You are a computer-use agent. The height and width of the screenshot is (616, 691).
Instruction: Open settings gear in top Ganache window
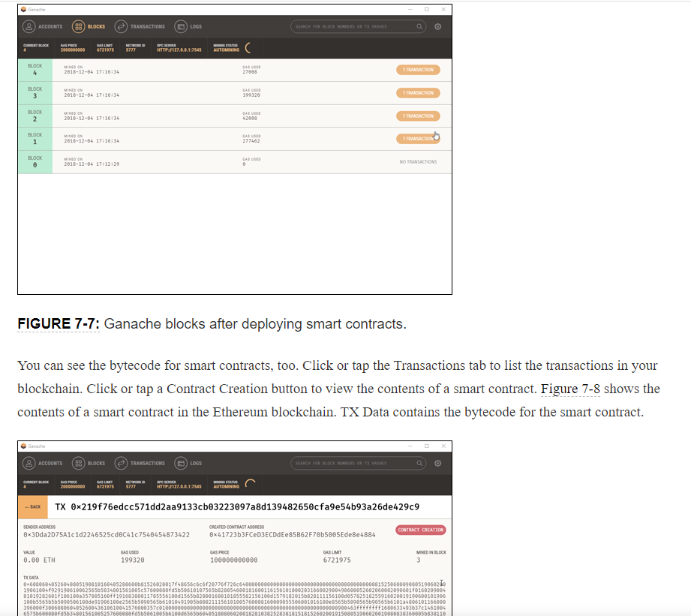point(437,26)
